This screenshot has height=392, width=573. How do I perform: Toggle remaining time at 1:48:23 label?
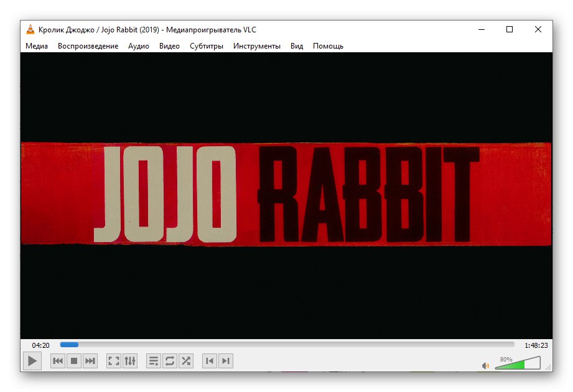tap(536, 345)
